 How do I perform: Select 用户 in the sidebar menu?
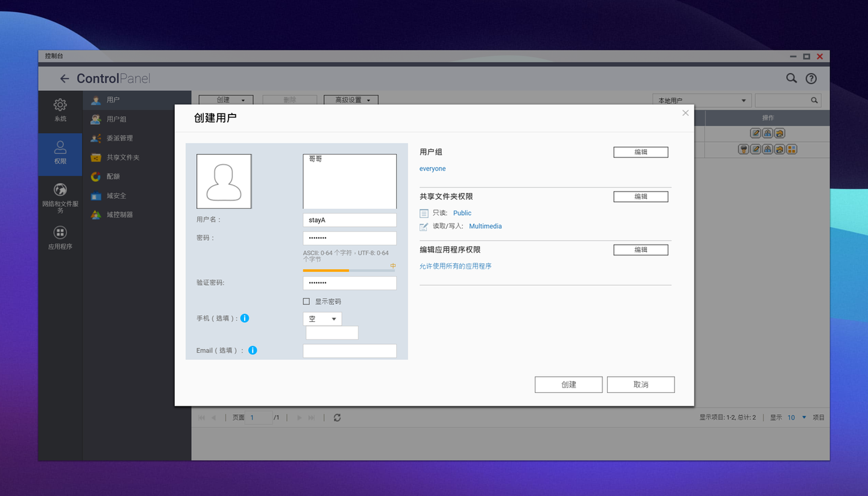(137, 100)
